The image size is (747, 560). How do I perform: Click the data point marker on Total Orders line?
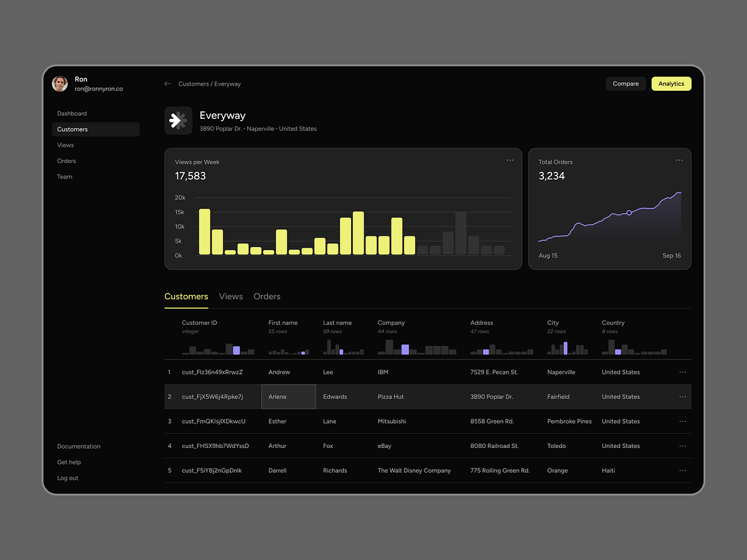(x=629, y=213)
